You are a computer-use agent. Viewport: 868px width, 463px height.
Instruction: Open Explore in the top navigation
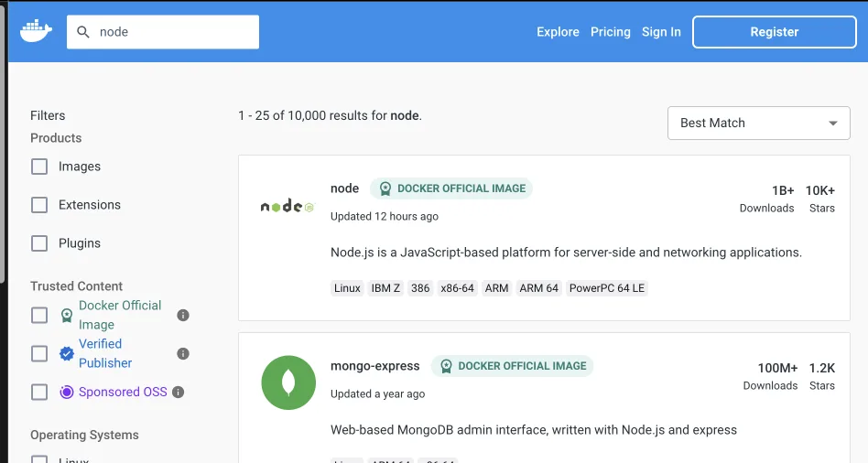coord(558,32)
